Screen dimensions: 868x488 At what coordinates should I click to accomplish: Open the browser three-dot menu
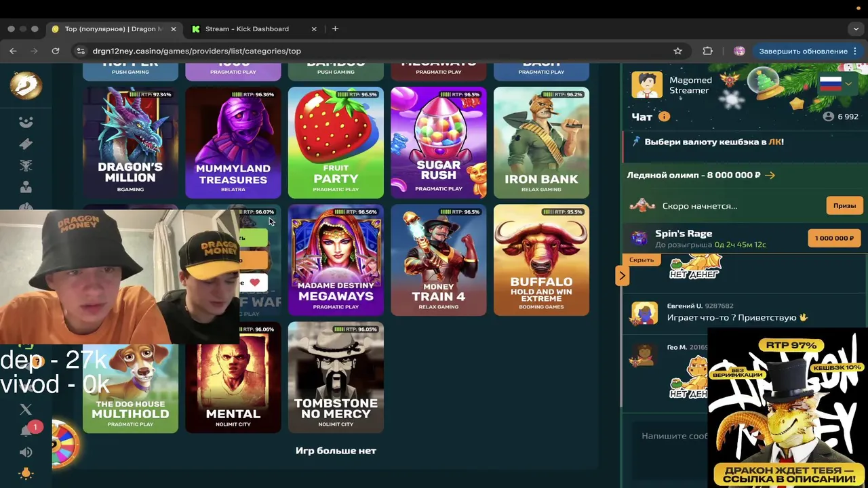856,51
